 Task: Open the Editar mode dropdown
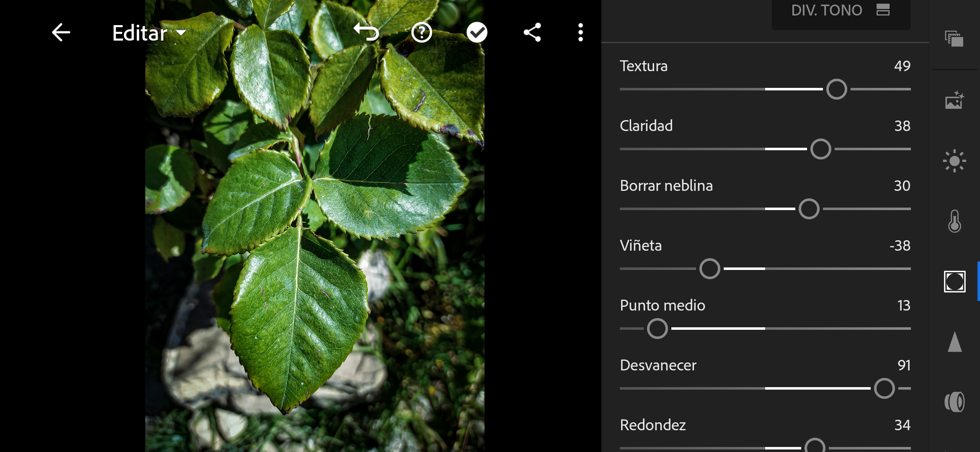tap(149, 33)
